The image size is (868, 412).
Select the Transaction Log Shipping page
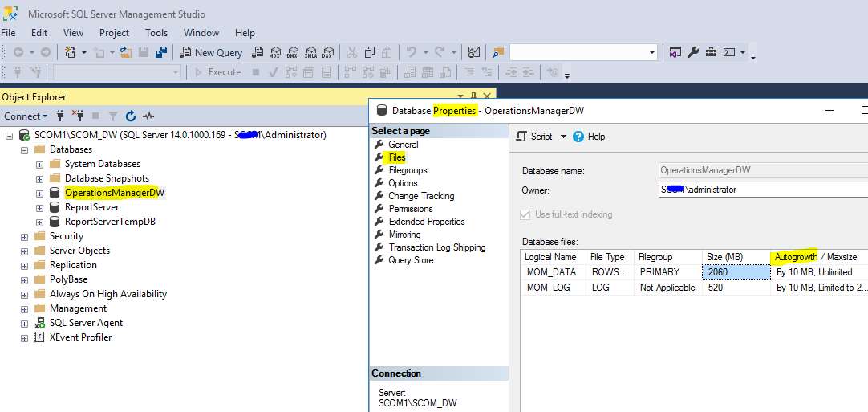[x=437, y=247]
